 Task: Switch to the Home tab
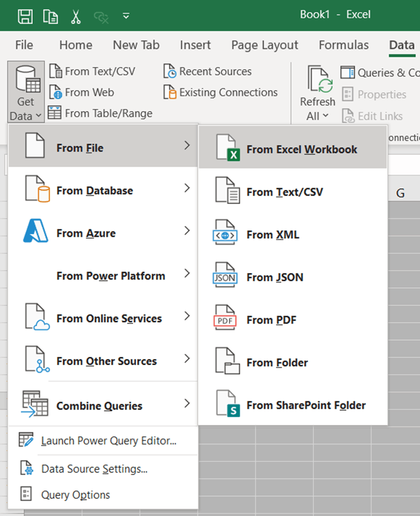(x=76, y=45)
